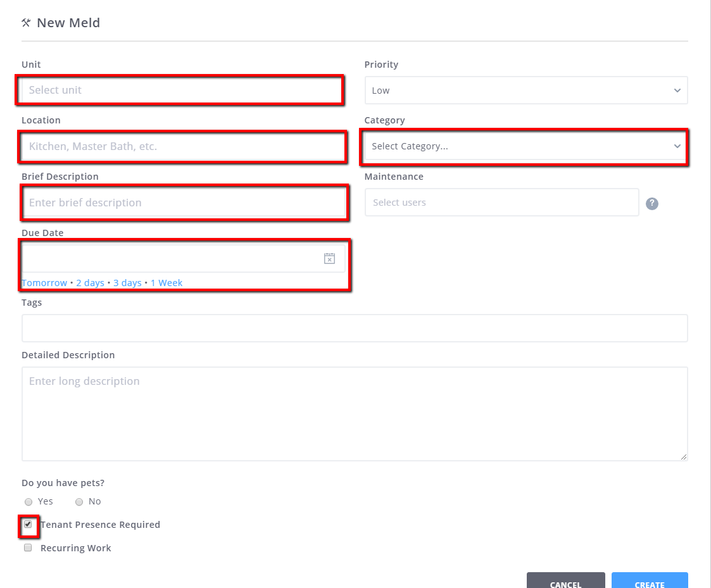Focus the Brief Description input
This screenshot has height=588, width=711.
(x=184, y=203)
